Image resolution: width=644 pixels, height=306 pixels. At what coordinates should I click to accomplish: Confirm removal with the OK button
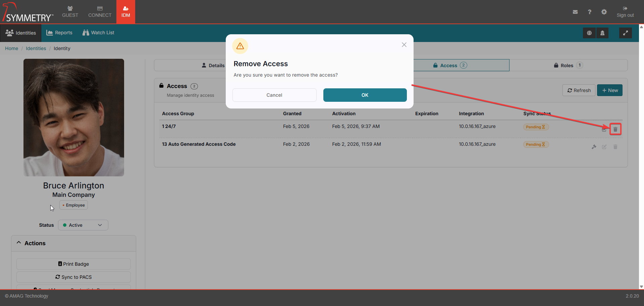click(x=365, y=95)
